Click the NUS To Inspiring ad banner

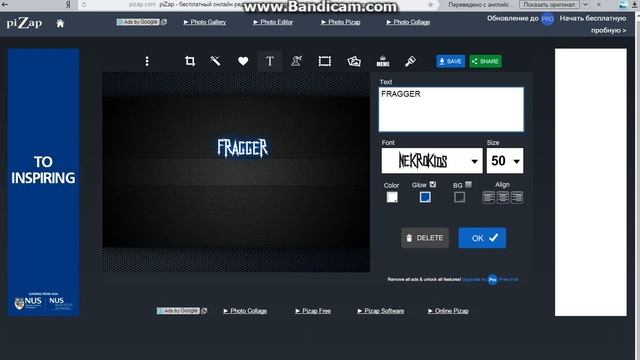coord(43,182)
